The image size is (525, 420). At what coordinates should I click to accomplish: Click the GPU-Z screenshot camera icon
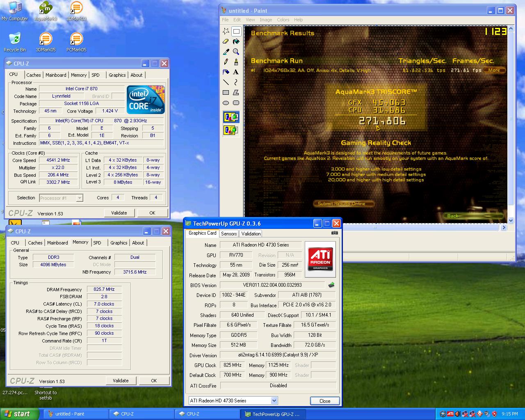[x=335, y=233]
